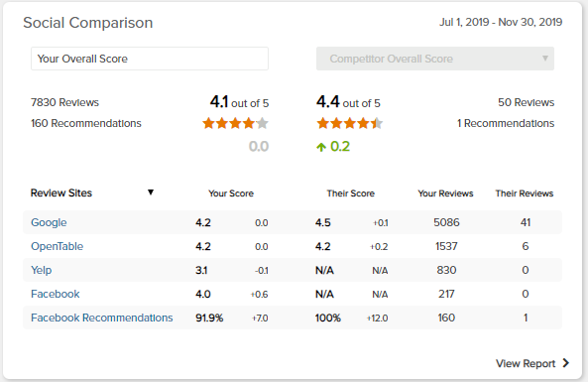Open the Competitor Overall Score dropdown
Viewport: 588px width, 382px height.
pyautogui.click(x=435, y=59)
